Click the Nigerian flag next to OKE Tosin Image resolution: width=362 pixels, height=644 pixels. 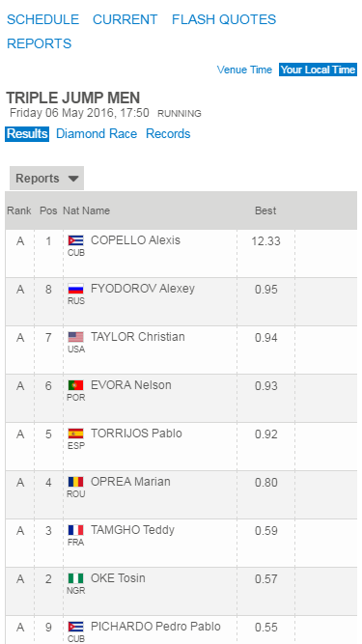coord(76,578)
